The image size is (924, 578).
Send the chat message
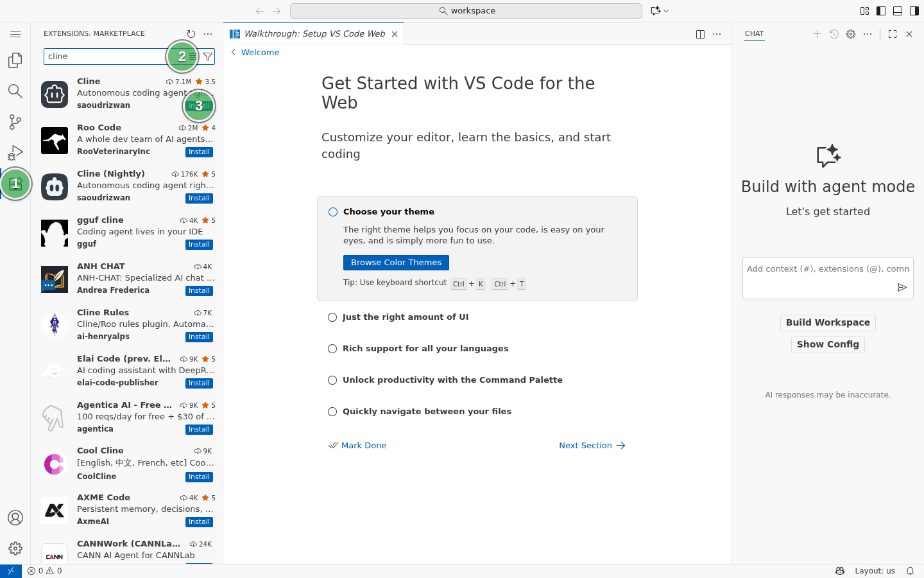902,287
